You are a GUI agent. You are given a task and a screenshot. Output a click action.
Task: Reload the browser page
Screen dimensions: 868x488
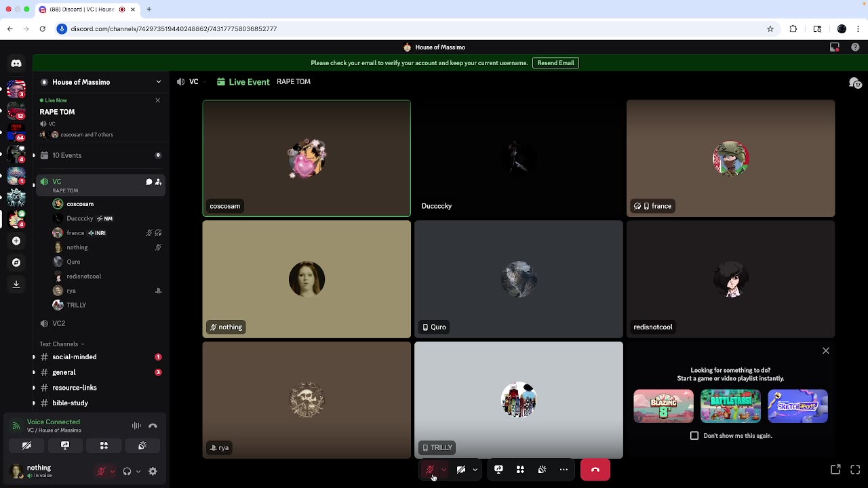[42, 29]
